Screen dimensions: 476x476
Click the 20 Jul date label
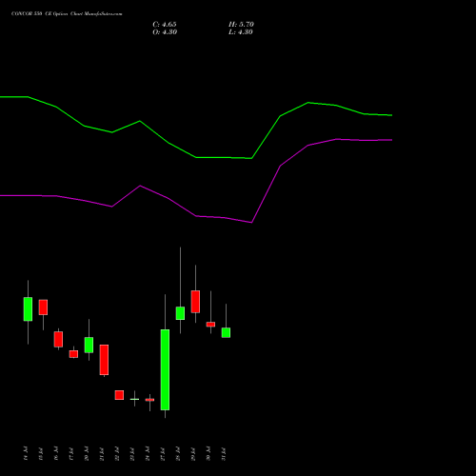tap(87, 453)
